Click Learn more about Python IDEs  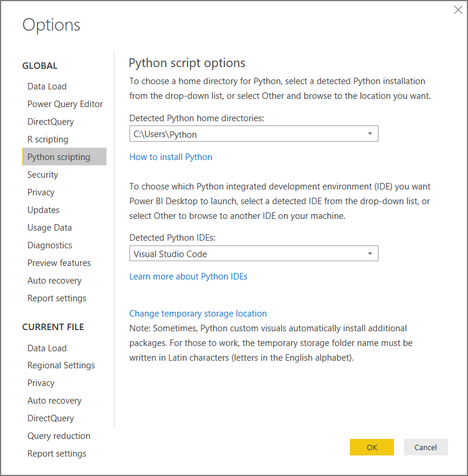(188, 275)
